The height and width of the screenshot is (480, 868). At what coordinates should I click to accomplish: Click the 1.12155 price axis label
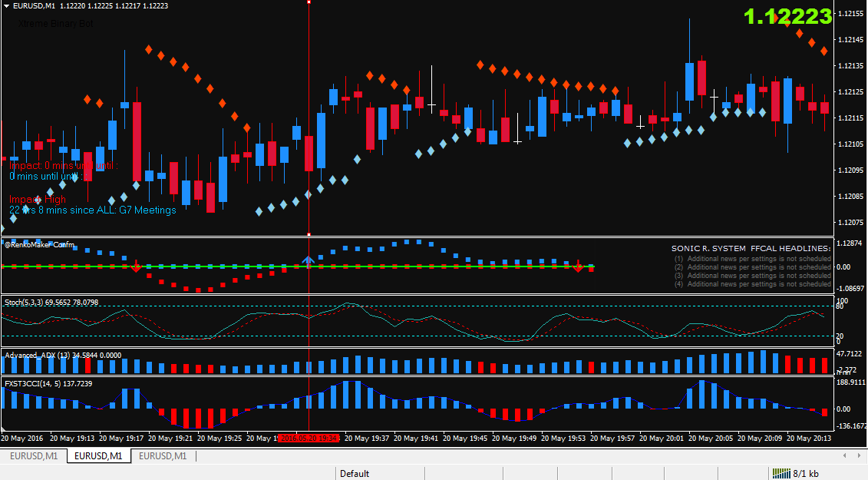pos(851,14)
